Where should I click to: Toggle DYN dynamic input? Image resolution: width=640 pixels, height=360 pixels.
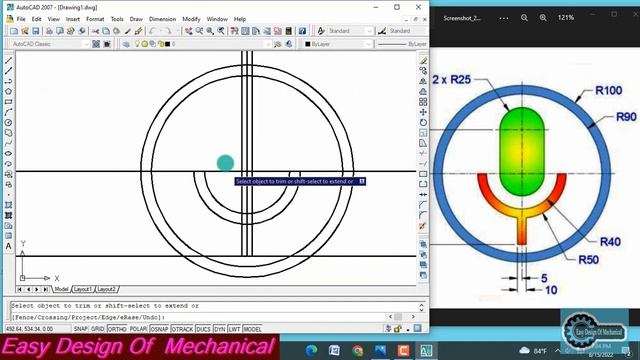(220, 329)
